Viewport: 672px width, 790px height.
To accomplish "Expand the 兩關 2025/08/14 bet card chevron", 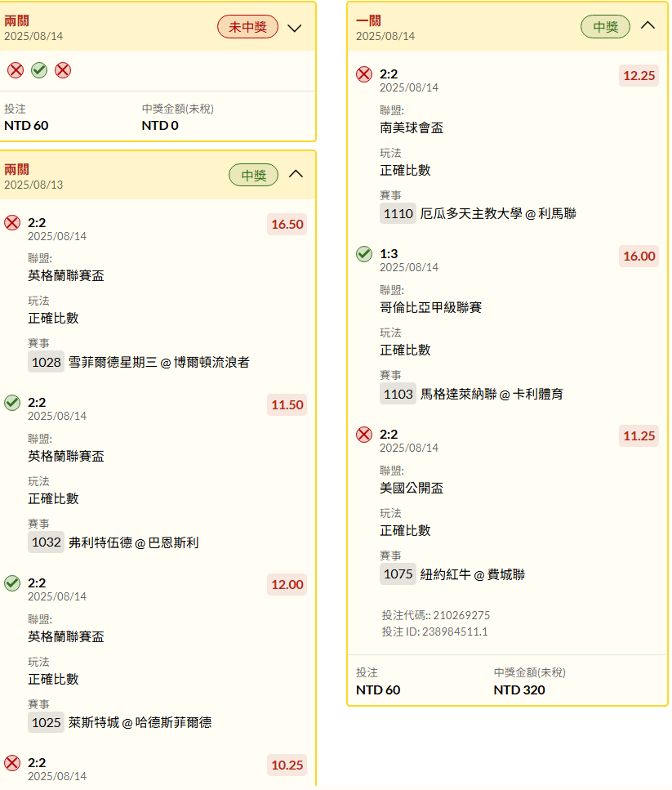I will click(295, 29).
